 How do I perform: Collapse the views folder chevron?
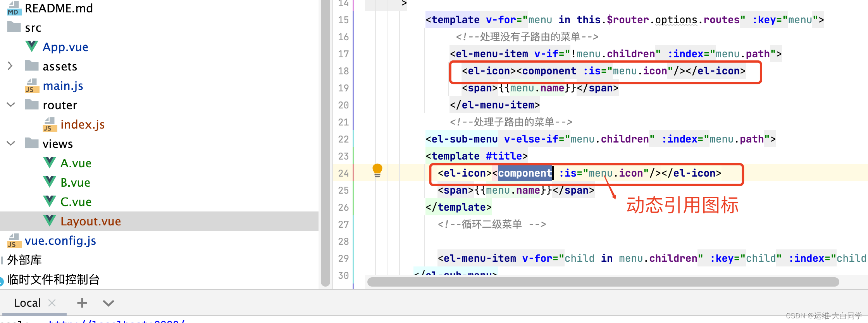tap(11, 144)
